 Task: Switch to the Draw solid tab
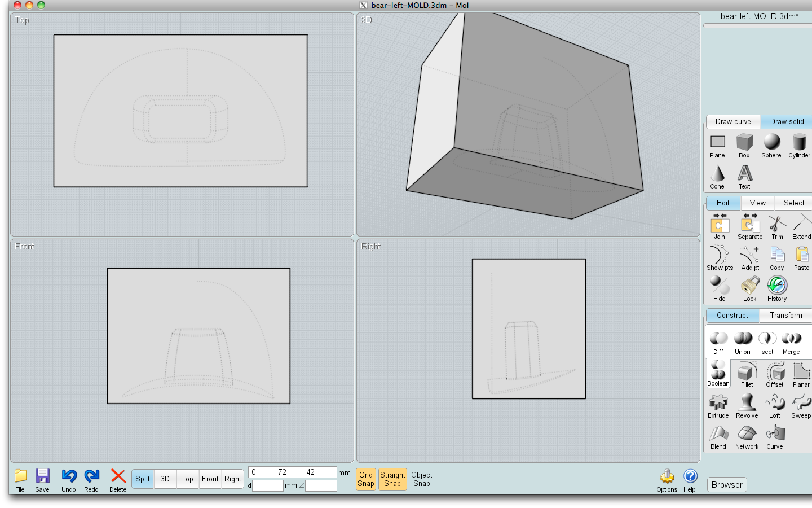tap(787, 122)
